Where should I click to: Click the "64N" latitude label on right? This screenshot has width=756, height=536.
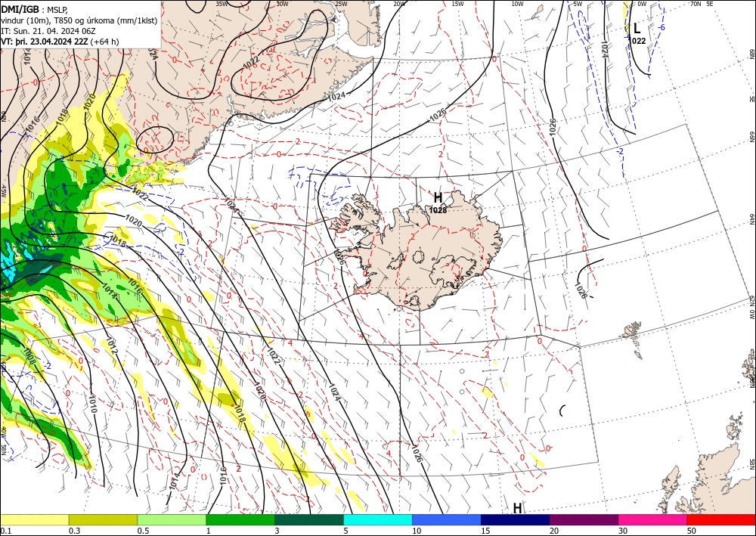coord(751,218)
